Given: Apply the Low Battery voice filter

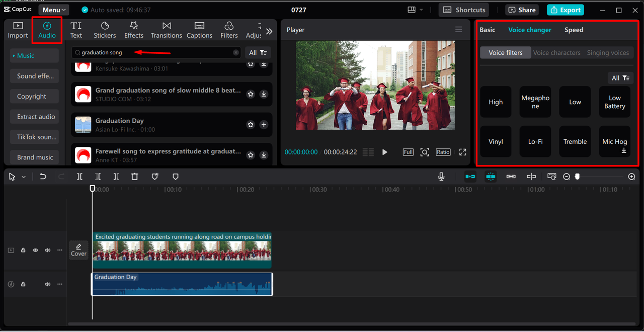Looking at the screenshot, I should coord(615,102).
